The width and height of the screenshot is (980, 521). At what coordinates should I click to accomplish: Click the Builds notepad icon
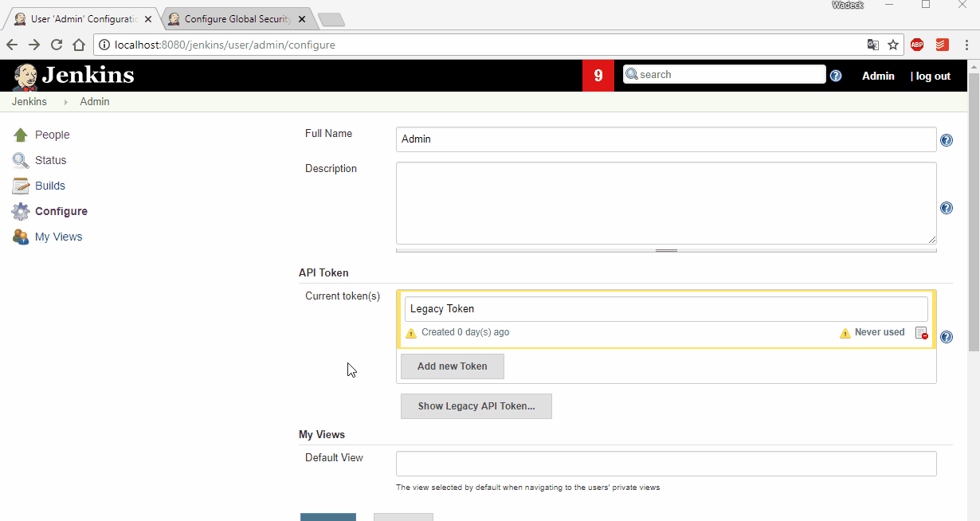click(21, 186)
